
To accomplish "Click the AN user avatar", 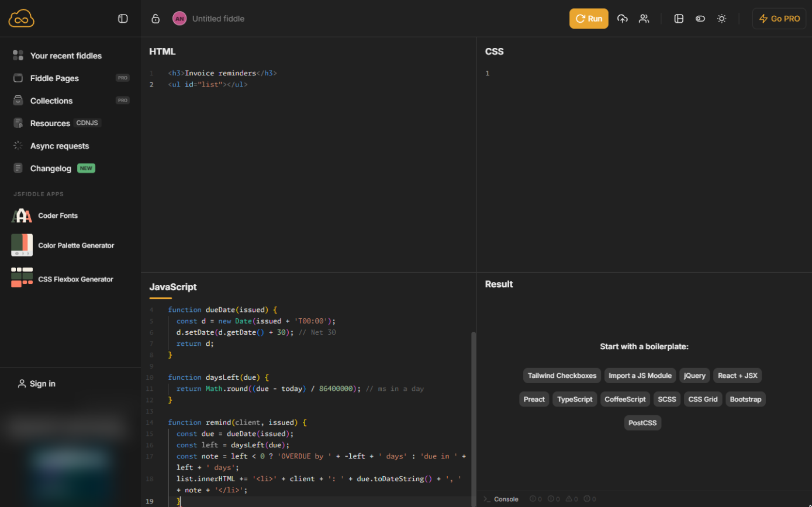I will [x=179, y=19].
